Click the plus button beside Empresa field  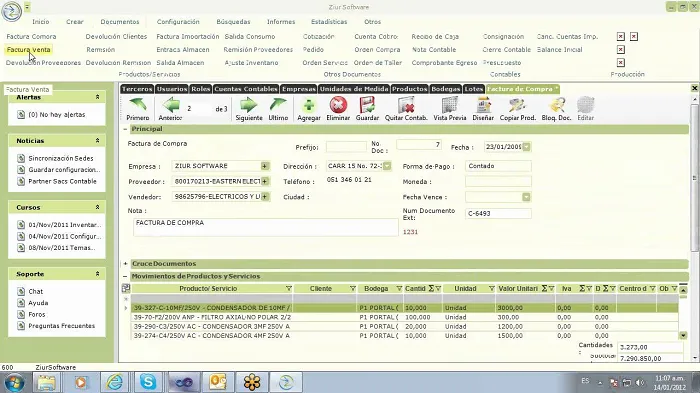(265, 166)
